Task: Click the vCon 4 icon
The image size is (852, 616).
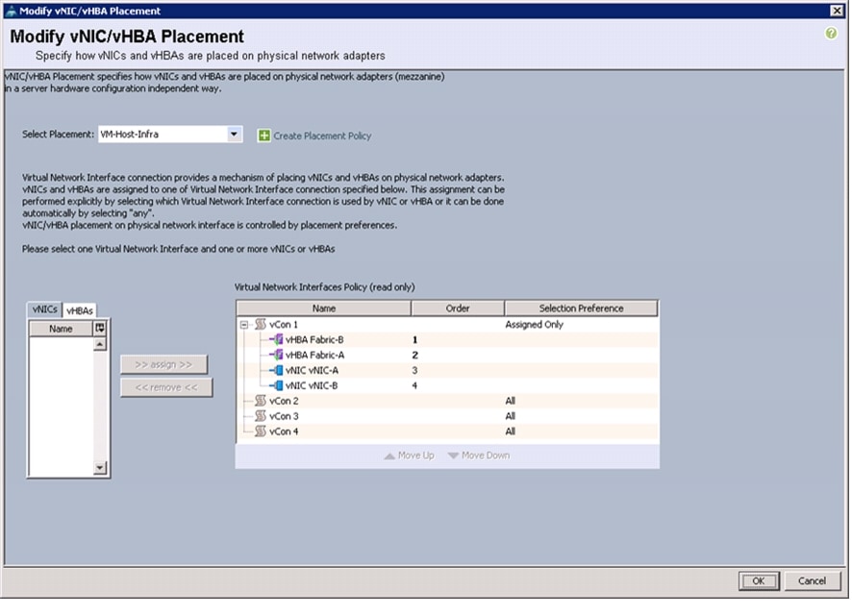Action: coord(261,431)
